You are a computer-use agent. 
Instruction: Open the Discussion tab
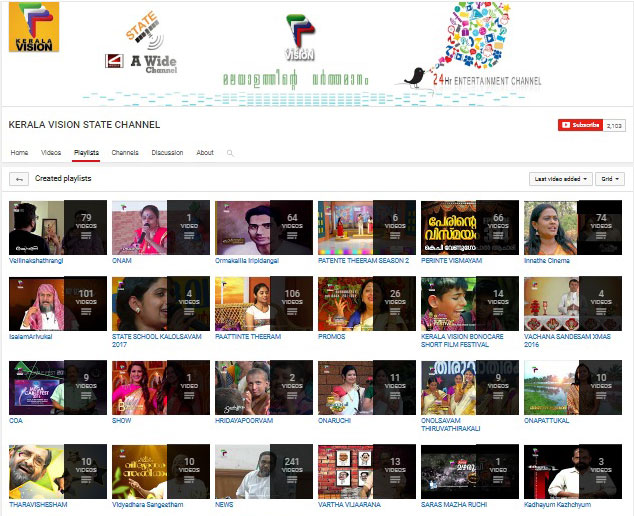point(167,152)
